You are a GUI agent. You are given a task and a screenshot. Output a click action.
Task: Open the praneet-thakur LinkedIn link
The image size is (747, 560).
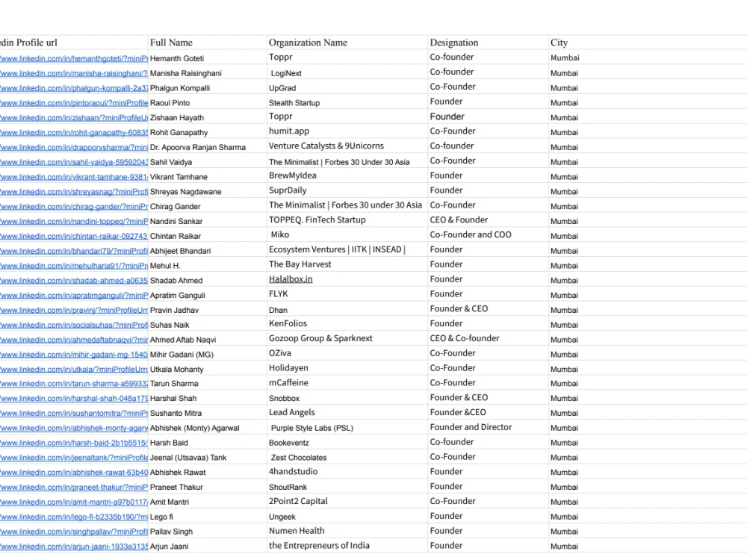point(74,487)
